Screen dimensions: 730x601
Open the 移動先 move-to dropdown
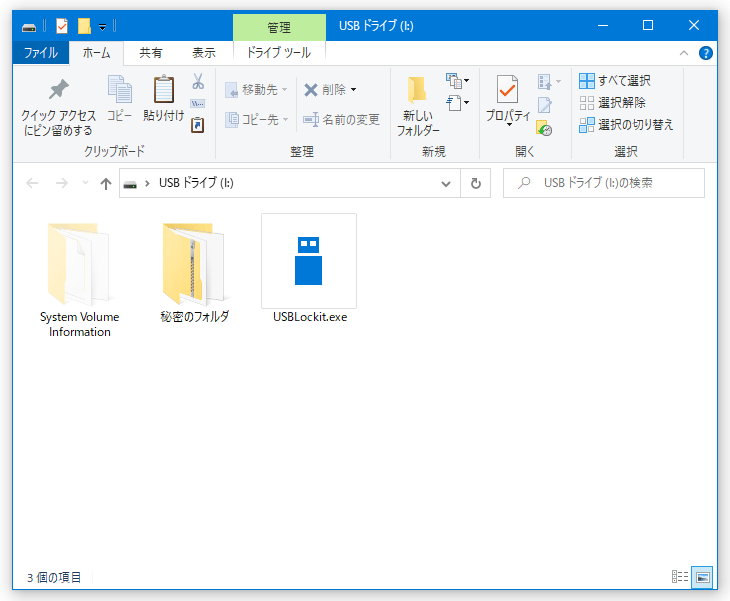point(256,89)
